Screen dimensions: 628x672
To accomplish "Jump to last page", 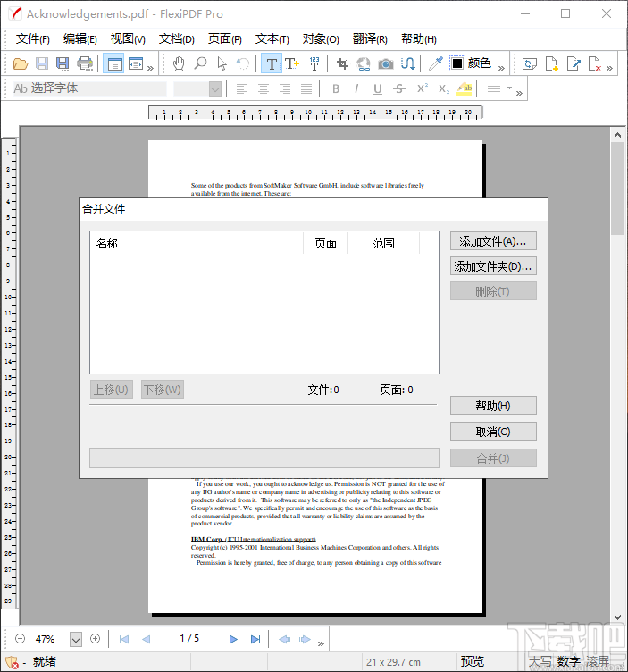I will click(255, 640).
